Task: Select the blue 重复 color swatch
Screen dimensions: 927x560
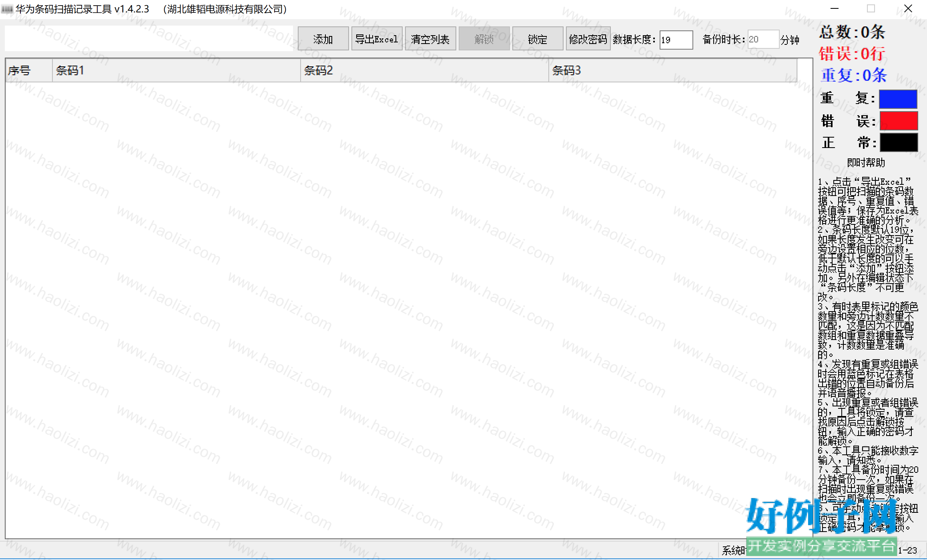Action: (x=898, y=99)
